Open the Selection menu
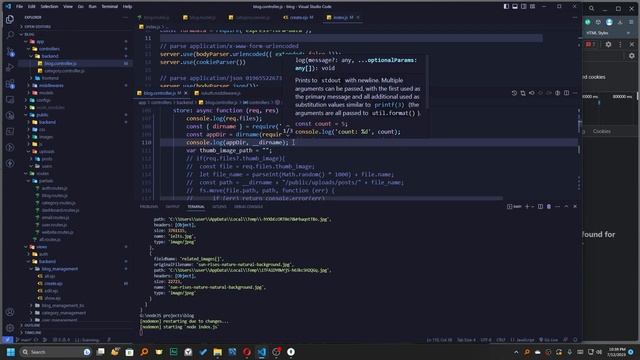 coord(49,7)
